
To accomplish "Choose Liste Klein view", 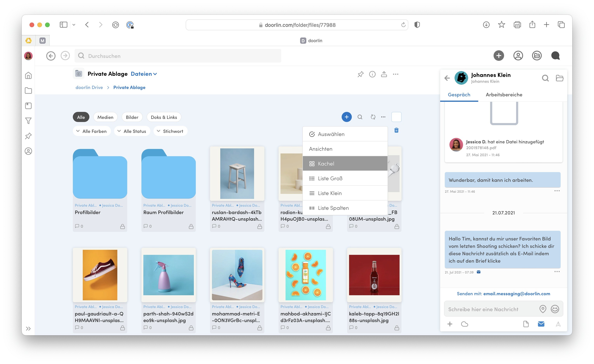I will click(345, 193).
